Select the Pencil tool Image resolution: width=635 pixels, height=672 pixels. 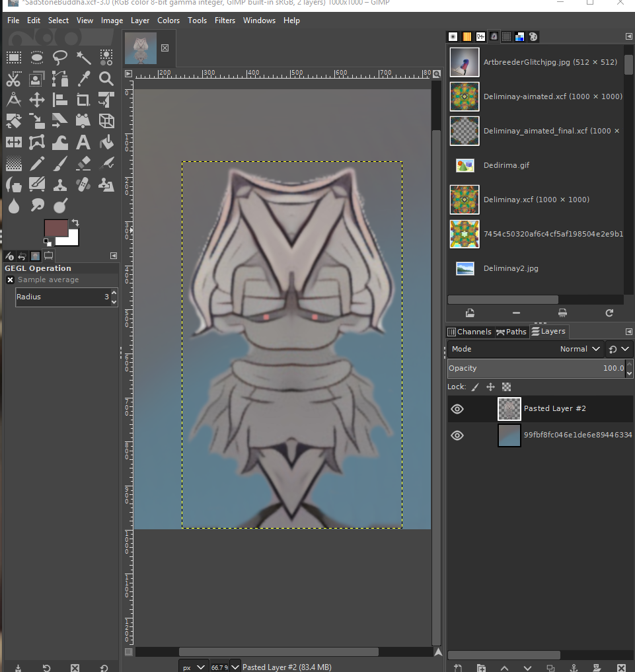point(37,163)
